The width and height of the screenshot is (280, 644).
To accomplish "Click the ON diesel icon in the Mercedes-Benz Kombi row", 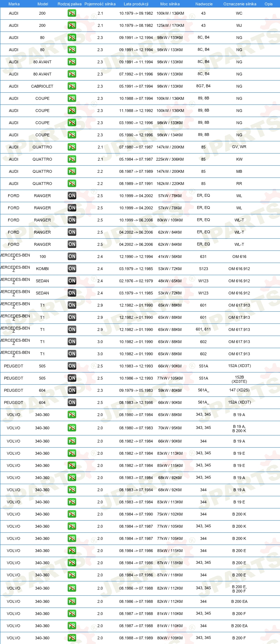I will (72, 269).
